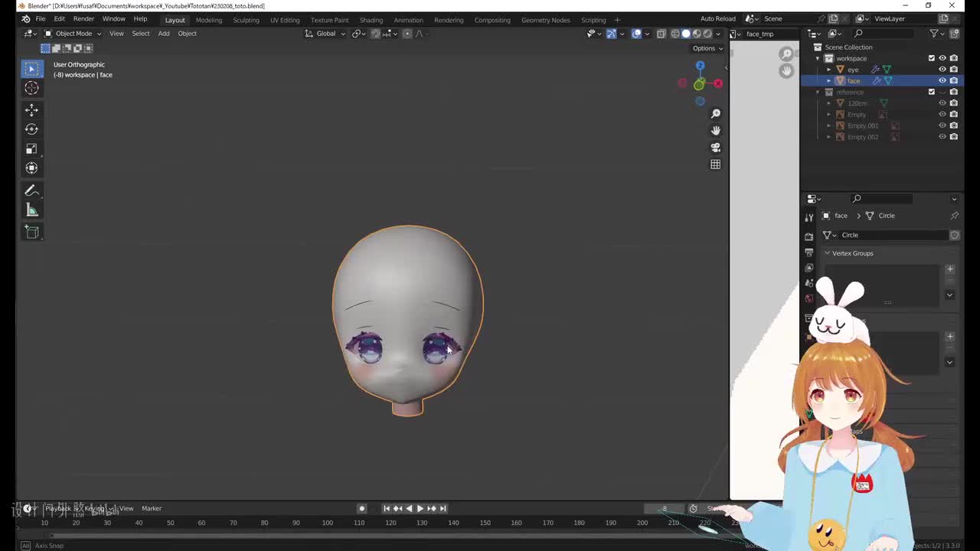Image resolution: width=980 pixels, height=551 pixels.
Task: Activate the Rotate tool
Action: pos(31,129)
